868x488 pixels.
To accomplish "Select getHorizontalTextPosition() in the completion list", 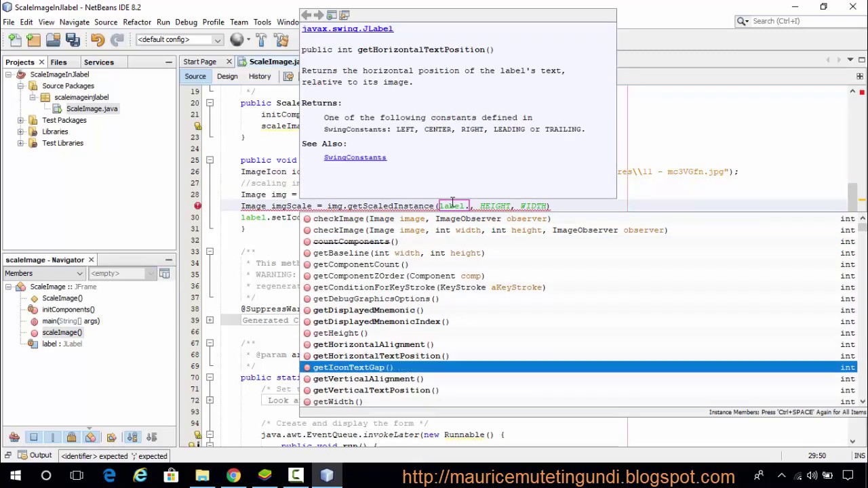I will point(580,356).
